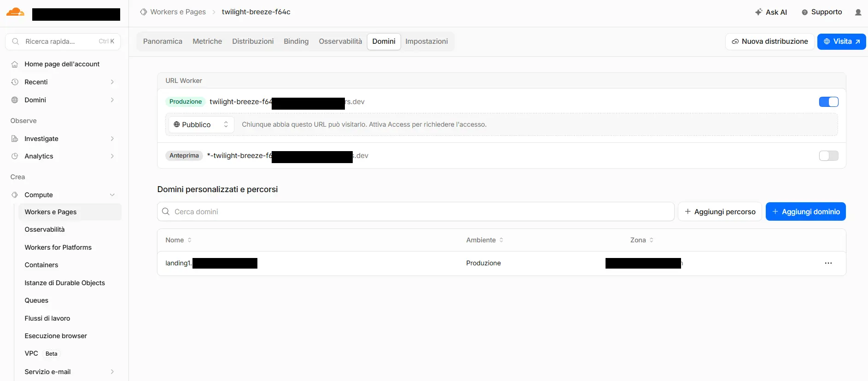Open the Pubblico access dropdown
This screenshot has height=381, width=868.
coord(201,124)
